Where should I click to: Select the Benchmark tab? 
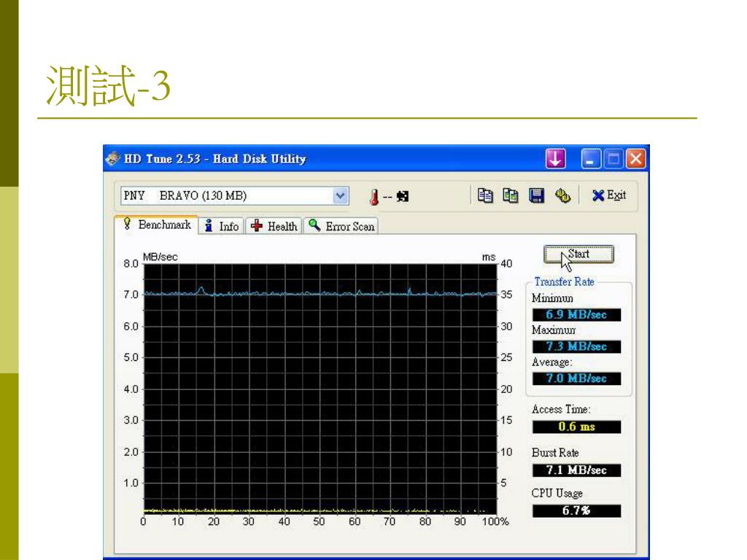tap(157, 225)
